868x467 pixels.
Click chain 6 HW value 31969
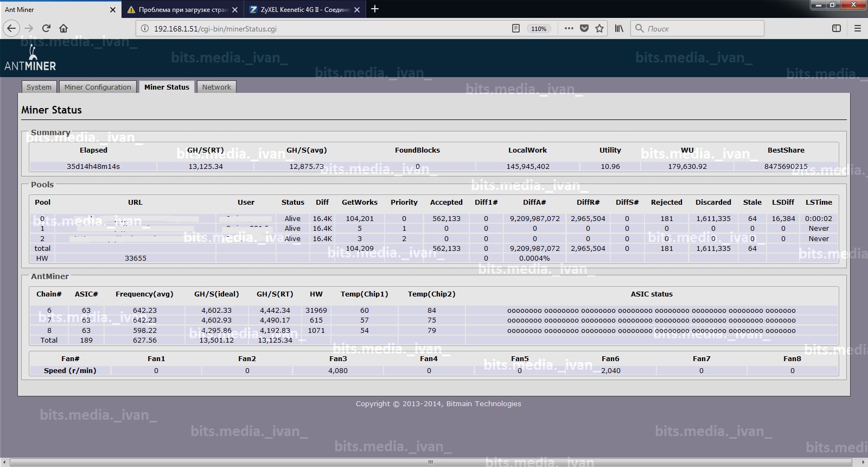[316, 311]
